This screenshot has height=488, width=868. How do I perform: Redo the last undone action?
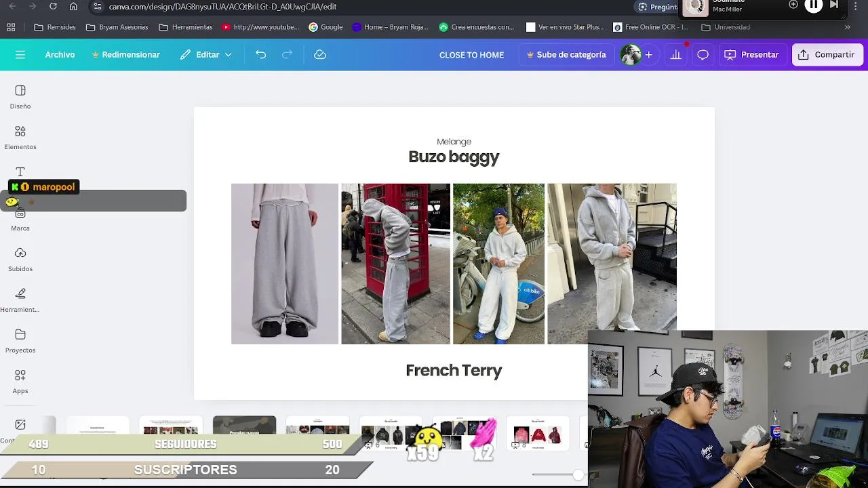[287, 54]
